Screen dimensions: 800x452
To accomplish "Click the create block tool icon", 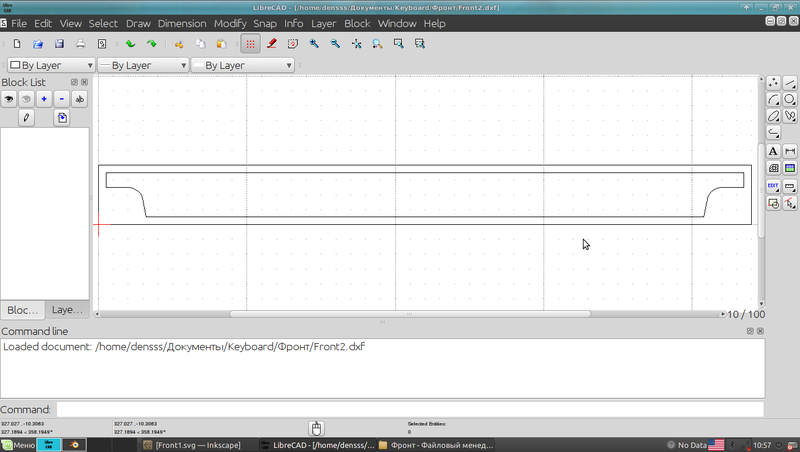I will click(773, 203).
